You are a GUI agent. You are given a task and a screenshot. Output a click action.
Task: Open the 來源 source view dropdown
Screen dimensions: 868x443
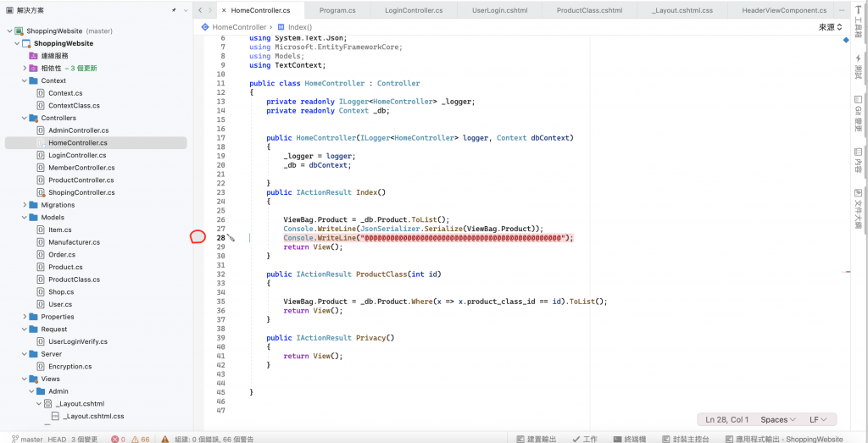831,26
